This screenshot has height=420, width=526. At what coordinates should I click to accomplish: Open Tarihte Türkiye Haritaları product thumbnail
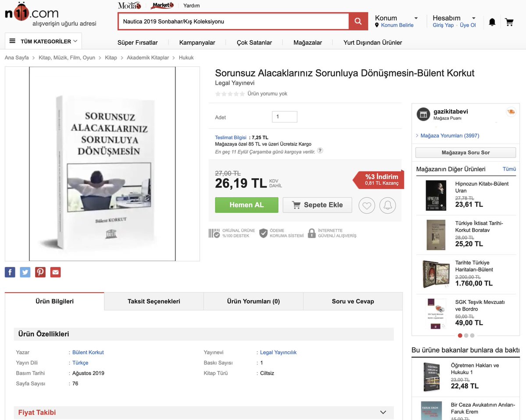436,274
